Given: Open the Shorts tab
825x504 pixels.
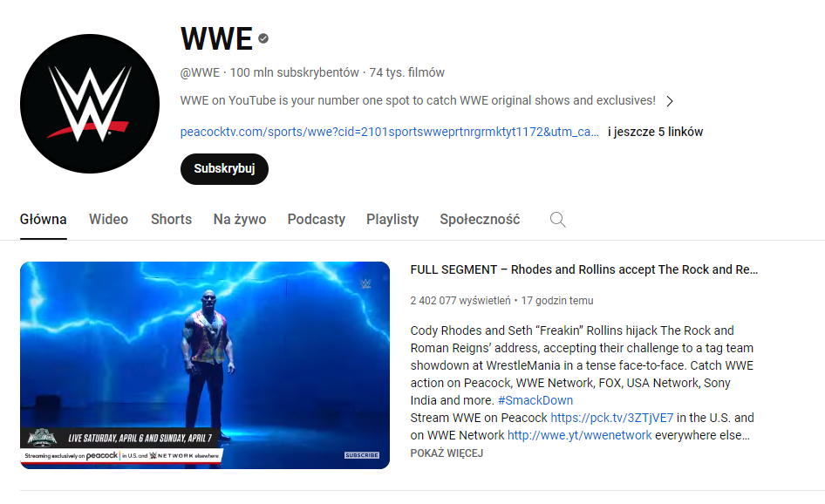Looking at the screenshot, I should (x=171, y=220).
